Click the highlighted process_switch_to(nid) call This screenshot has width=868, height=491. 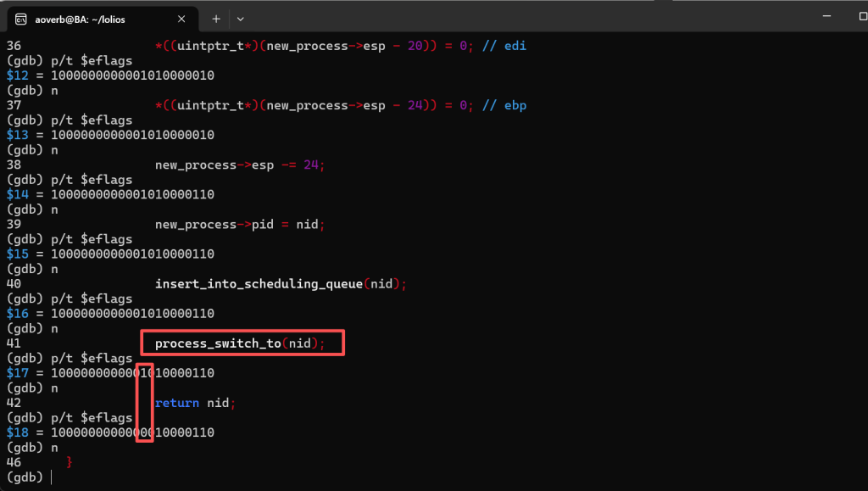pyautogui.click(x=240, y=343)
